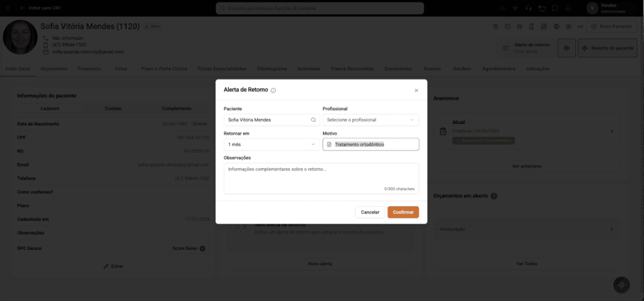Open settings gear in patient toolbar

569,26
